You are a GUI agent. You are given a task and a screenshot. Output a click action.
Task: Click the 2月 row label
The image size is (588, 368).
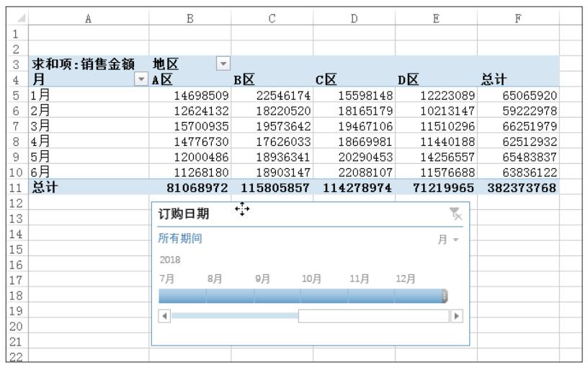pyautogui.click(x=89, y=110)
